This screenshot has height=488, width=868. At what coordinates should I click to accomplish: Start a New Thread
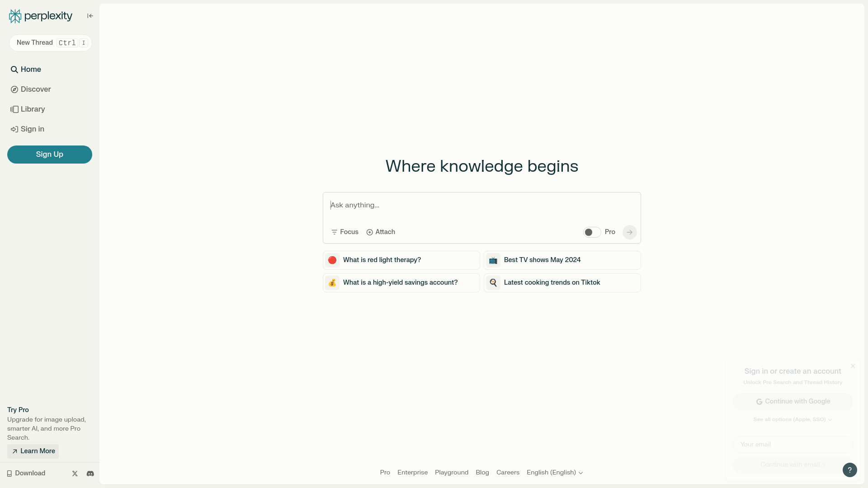pyautogui.click(x=51, y=43)
